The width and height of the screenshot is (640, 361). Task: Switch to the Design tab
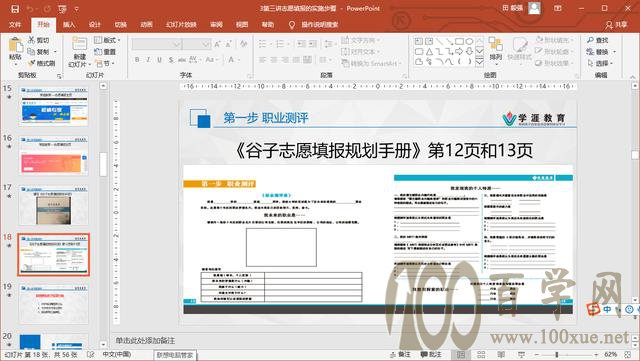point(95,25)
